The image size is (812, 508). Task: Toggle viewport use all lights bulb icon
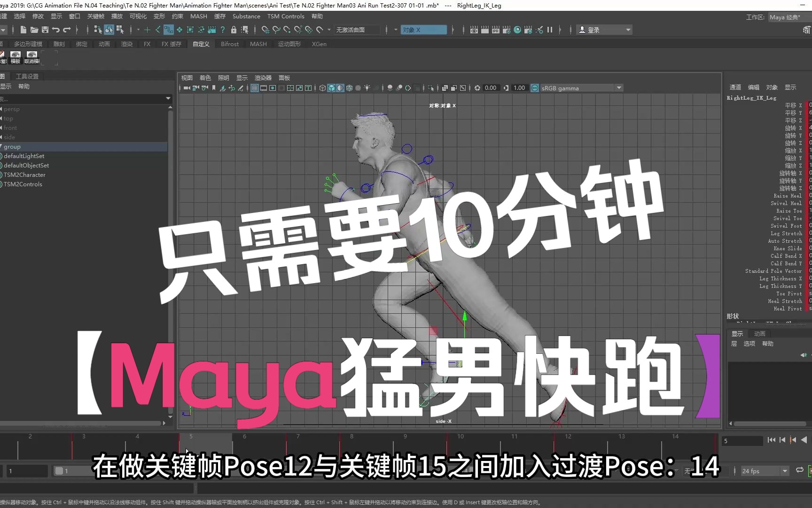tap(367, 88)
